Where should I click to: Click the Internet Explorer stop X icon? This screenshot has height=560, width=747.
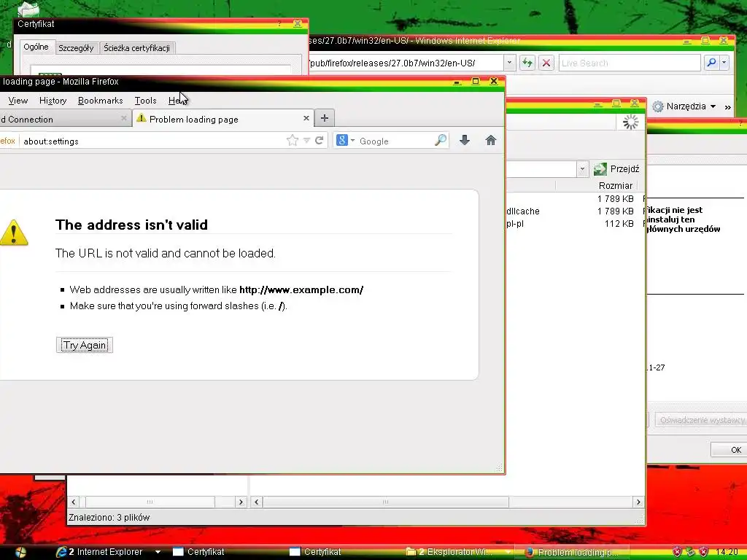546,63
